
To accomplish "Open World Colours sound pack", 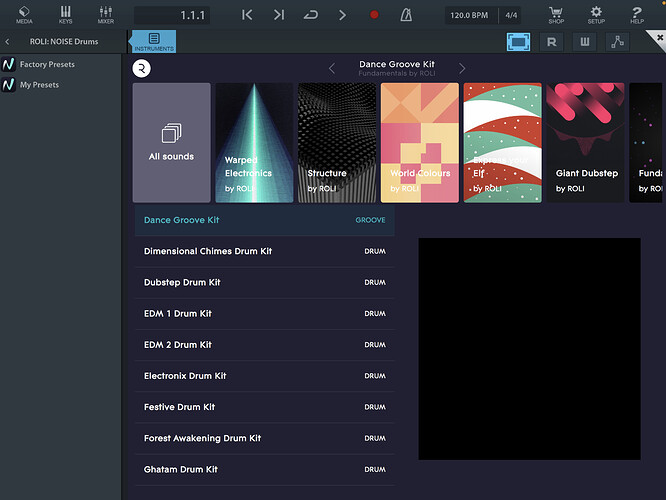I will click(x=420, y=143).
